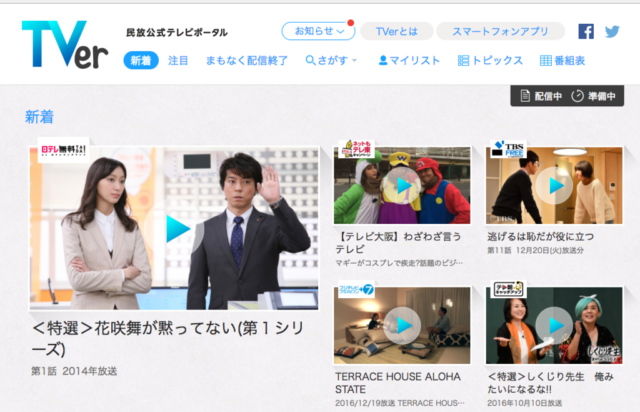640x412 pixels.
Task: Click the 2016/12/19放送 TERRACE HOUS caption
Action: pos(400,403)
